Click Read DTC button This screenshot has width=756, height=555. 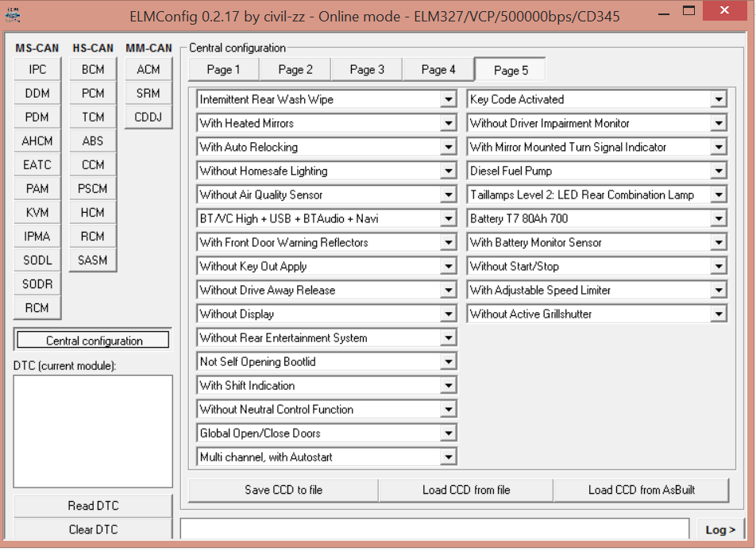(93, 506)
